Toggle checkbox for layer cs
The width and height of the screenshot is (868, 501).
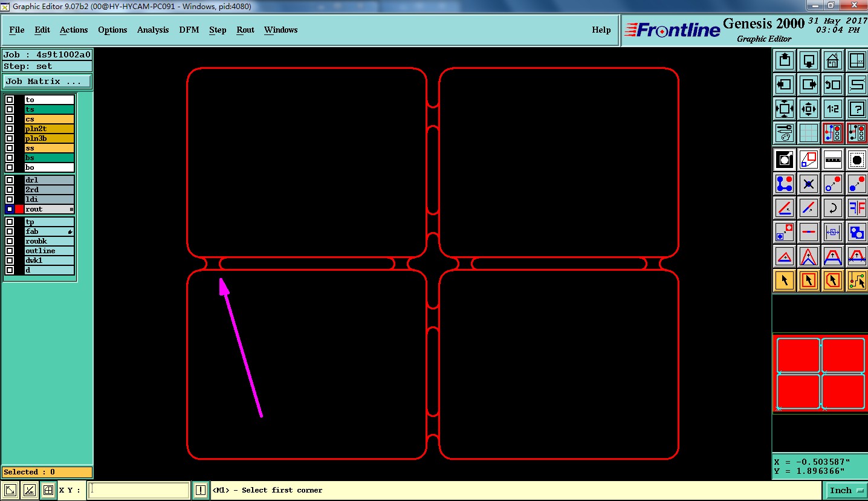click(x=10, y=119)
